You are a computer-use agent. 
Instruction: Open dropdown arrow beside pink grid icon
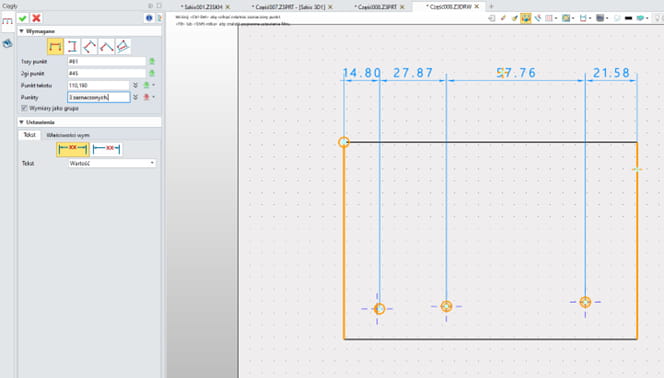[x=556, y=18]
